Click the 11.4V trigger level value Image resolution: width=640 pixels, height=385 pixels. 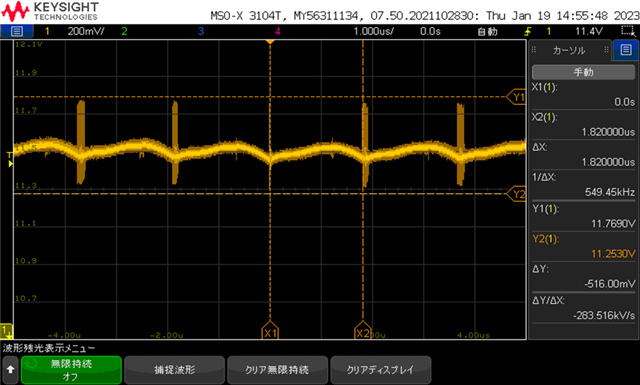point(589,31)
